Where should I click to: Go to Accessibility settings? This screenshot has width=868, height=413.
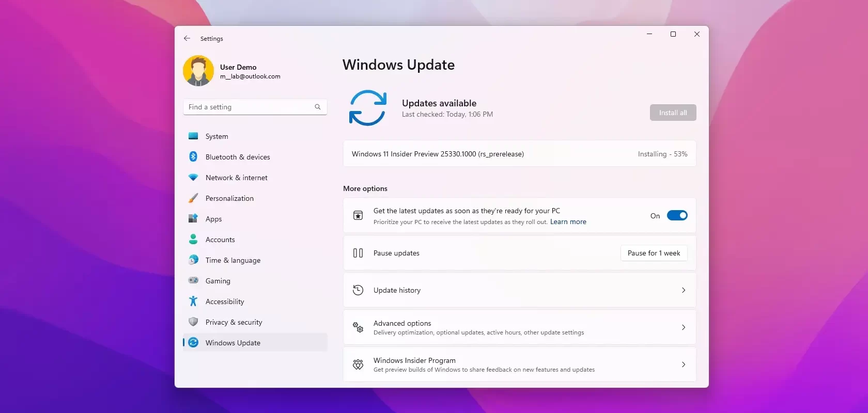coord(255,301)
